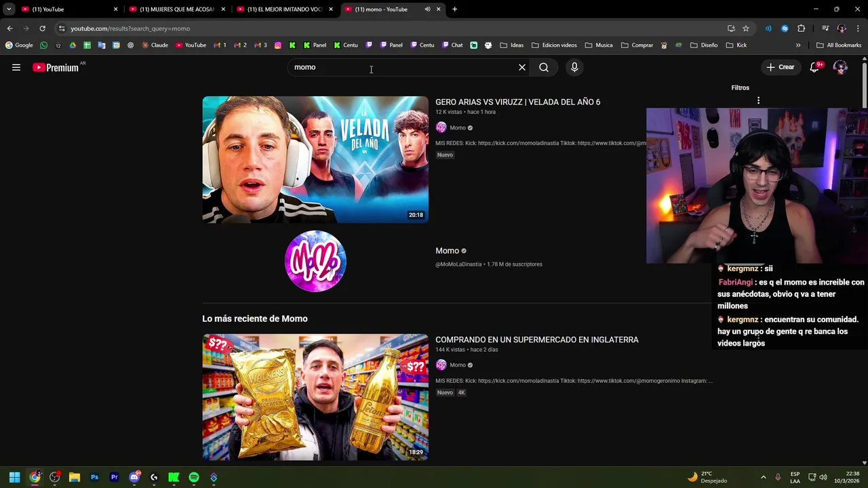The image size is (868, 488).
Task: Click the address bar URL
Action: [130, 28]
